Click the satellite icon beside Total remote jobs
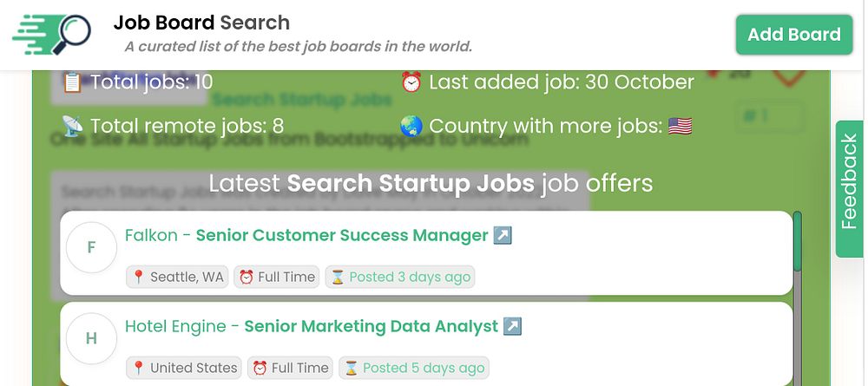The width and height of the screenshot is (868, 386). [72, 127]
